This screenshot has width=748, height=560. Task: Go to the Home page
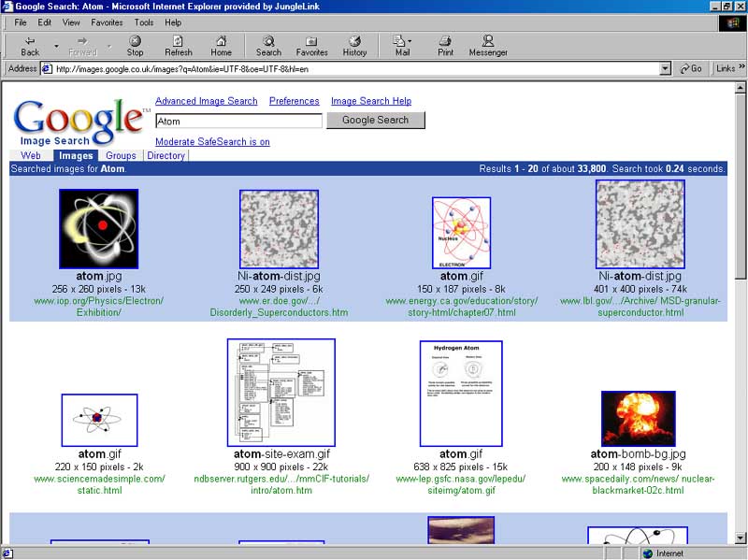tap(221, 46)
